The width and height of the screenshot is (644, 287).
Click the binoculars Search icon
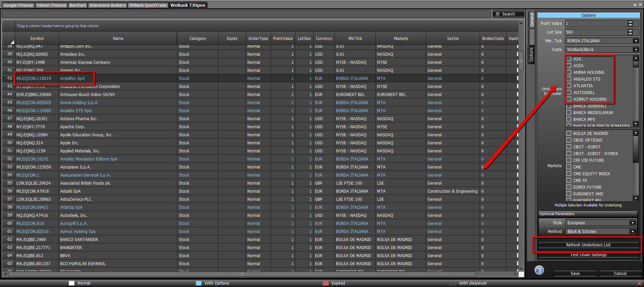(498, 14)
